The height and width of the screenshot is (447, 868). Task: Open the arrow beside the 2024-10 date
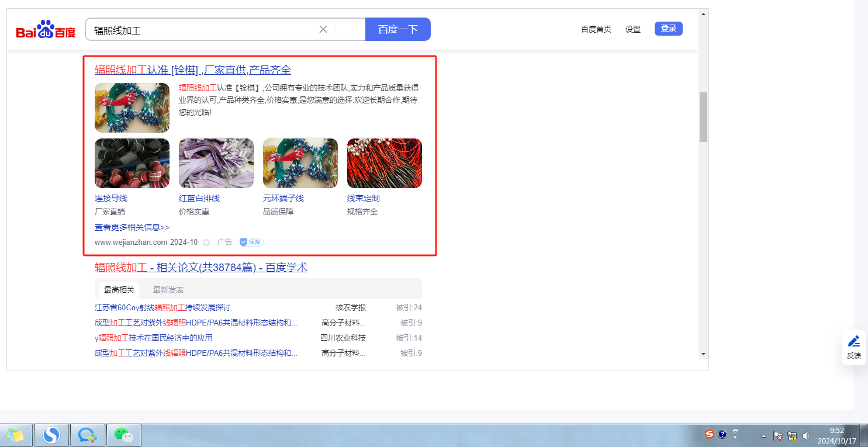click(x=206, y=242)
